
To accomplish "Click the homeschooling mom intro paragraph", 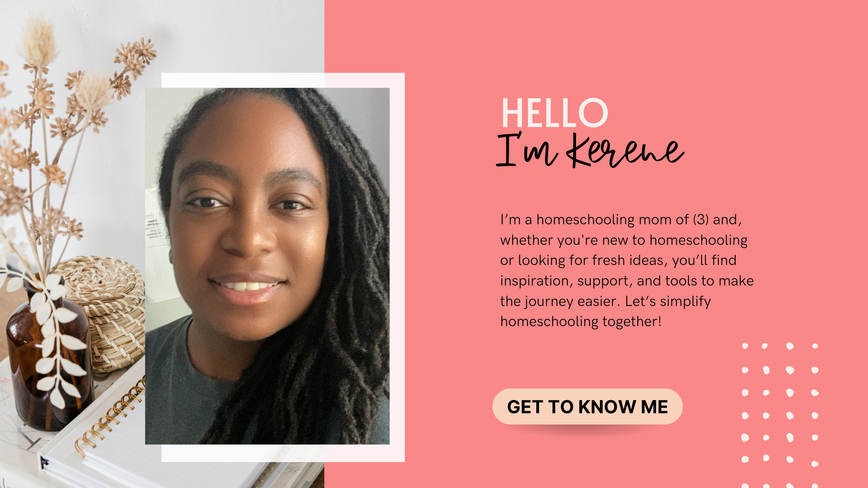I will pos(627,270).
